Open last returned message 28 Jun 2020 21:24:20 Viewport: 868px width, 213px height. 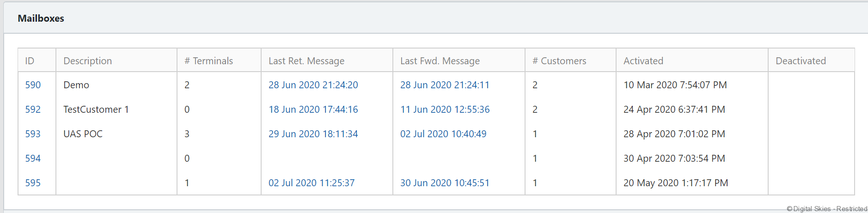(313, 85)
